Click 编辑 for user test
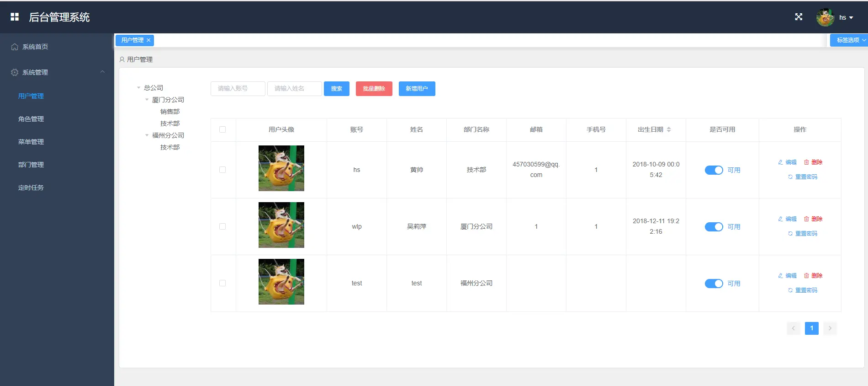868x386 pixels. pyautogui.click(x=788, y=276)
